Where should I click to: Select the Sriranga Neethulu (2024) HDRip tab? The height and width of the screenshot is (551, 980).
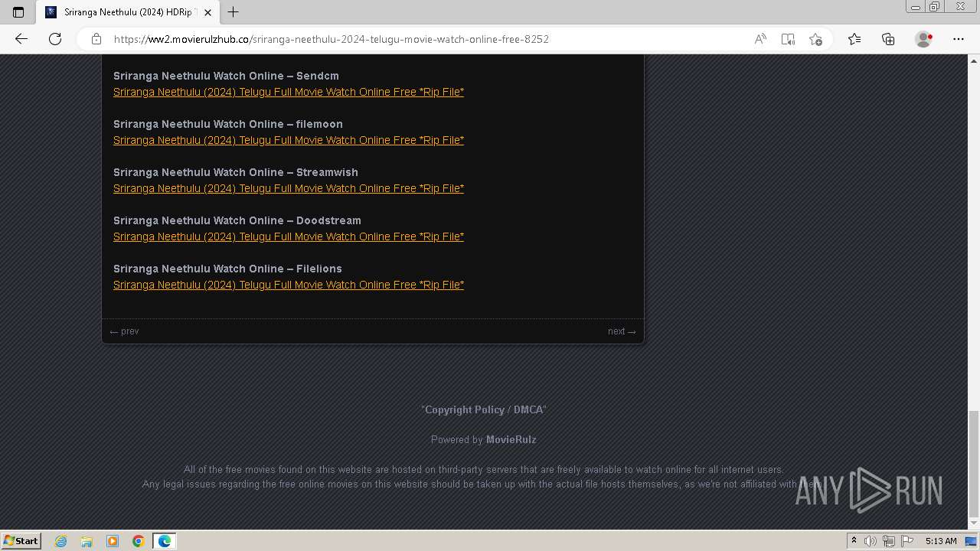click(x=128, y=12)
